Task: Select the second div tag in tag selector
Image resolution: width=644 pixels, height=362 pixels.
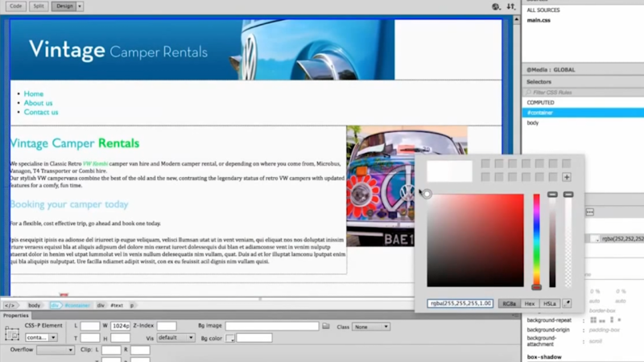Action: 101,306
